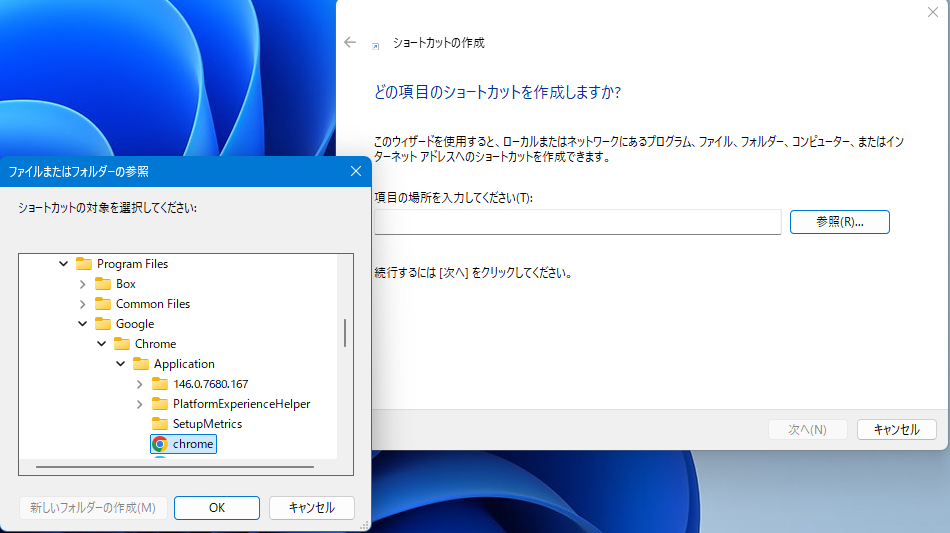Click the 146.0.7680.167 folder icon
Viewport: 950px width, 533px height.
click(160, 384)
